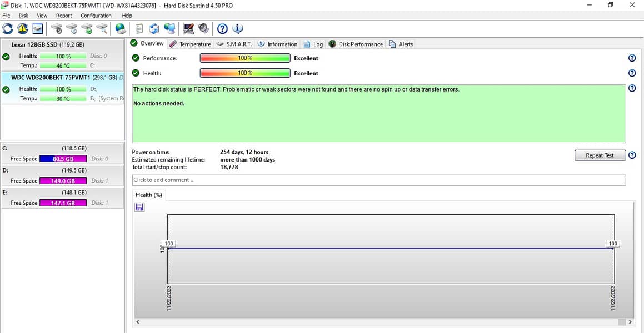Image resolution: width=644 pixels, height=333 pixels.
Task: Click help icon next to Repeat Test
Action: point(632,155)
